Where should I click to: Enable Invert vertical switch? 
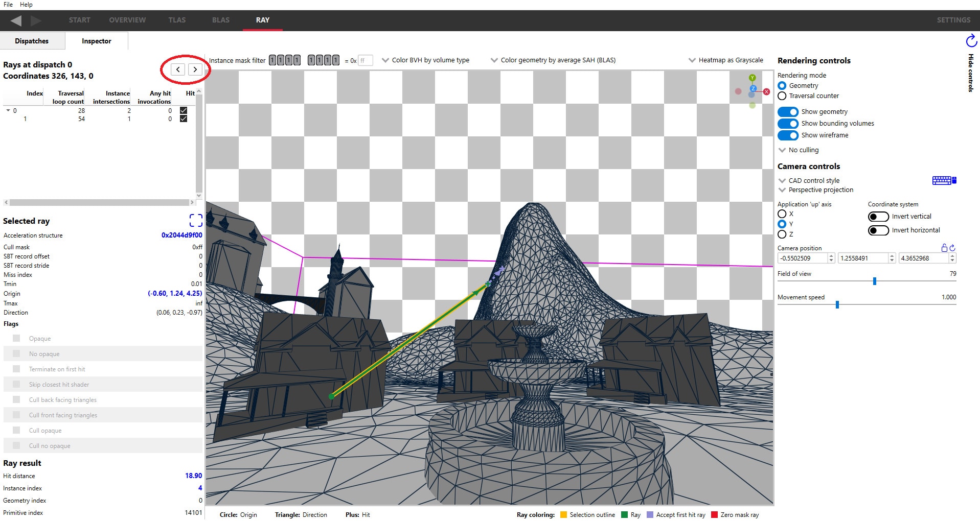click(x=878, y=217)
